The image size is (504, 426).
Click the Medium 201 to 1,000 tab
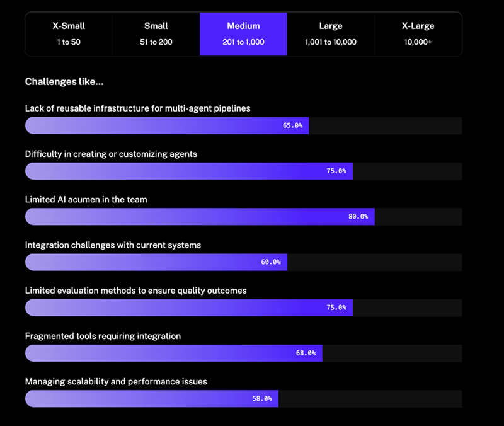pos(243,34)
